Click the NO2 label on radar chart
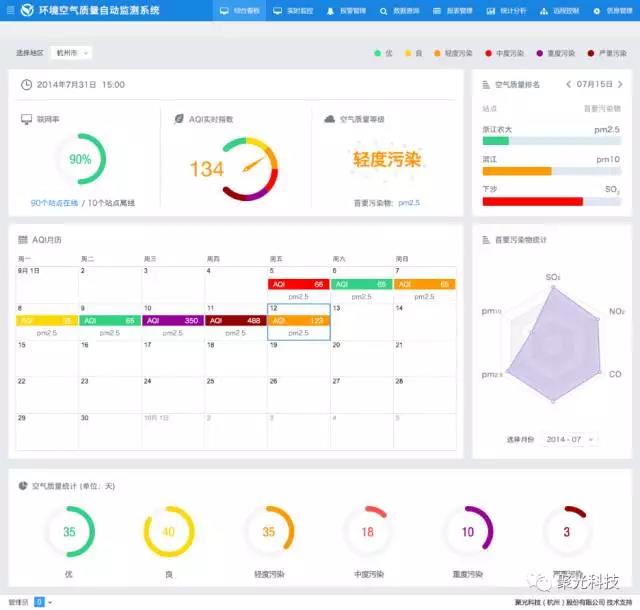The height and width of the screenshot is (610, 640). [617, 311]
